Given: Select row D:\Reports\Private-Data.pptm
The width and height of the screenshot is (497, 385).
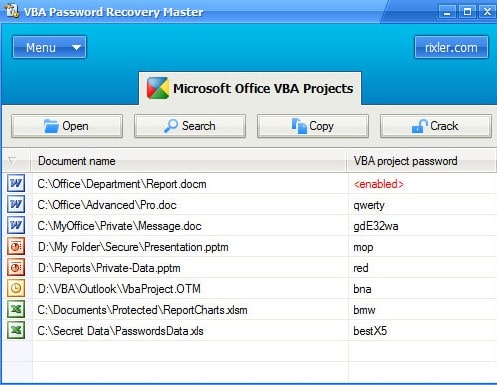Looking at the screenshot, I should coord(249,268).
